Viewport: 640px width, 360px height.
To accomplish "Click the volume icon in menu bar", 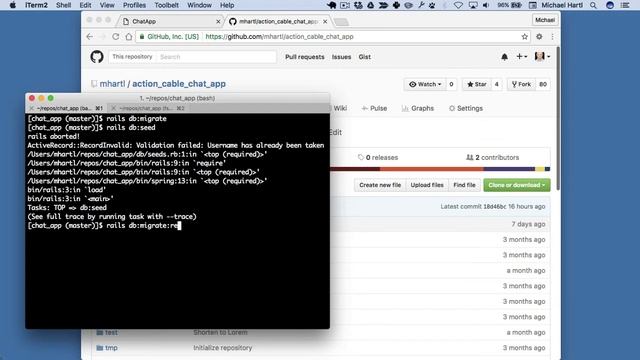I will 486,5.
